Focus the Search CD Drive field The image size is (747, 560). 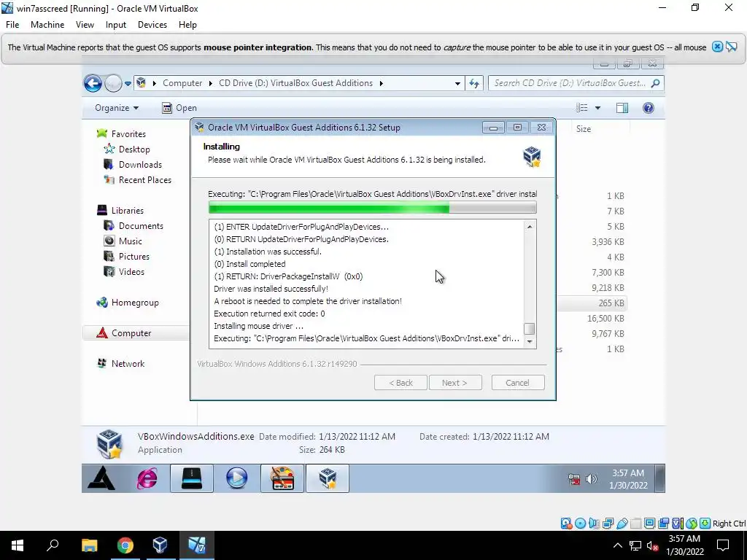[576, 83]
